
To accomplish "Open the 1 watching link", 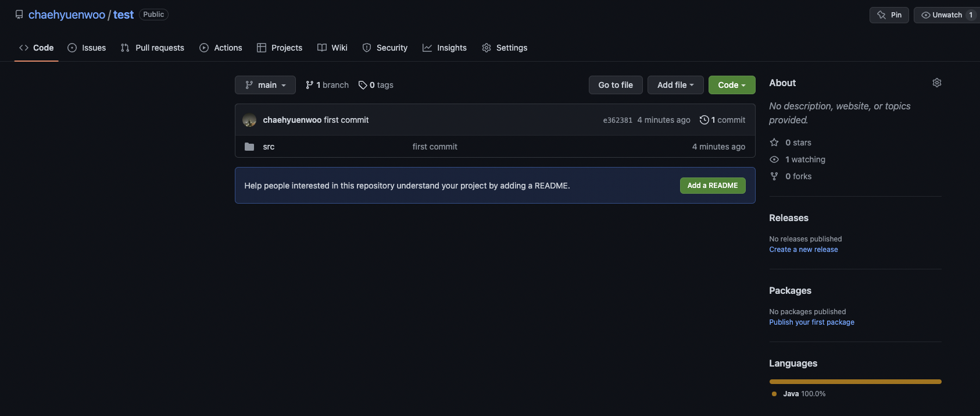I will [797, 159].
